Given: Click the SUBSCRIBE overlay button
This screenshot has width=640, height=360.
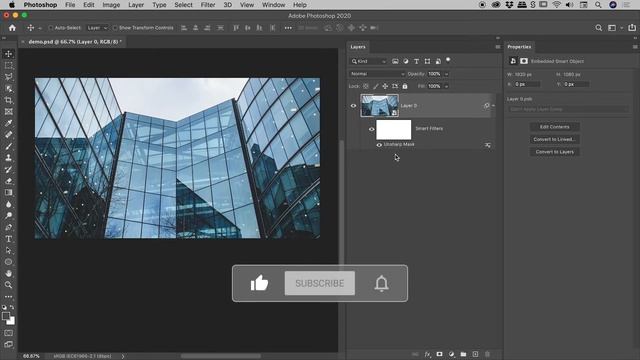Looking at the screenshot, I should (320, 283).
